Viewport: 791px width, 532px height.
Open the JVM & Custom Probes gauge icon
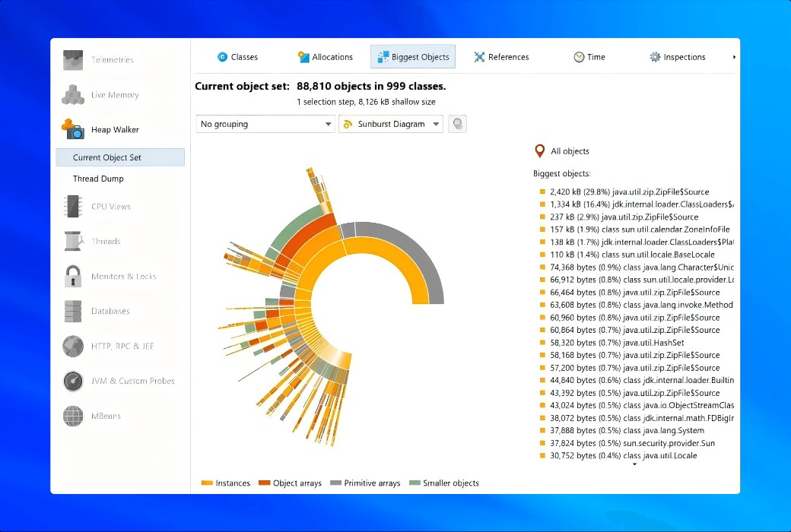click(x=73, y=381)
